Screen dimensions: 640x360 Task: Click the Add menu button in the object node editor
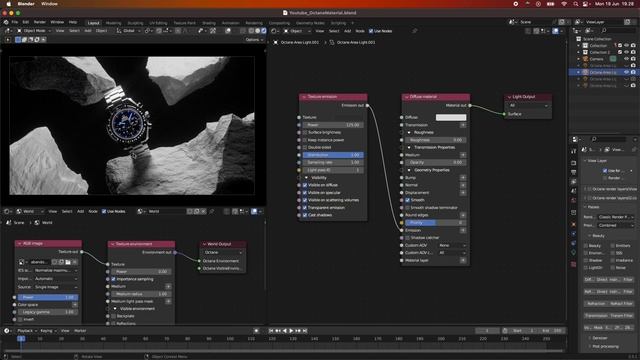coord(347,31)
